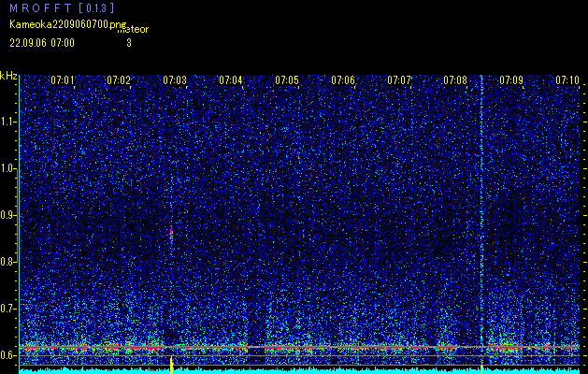Image resolution: width=588 pixels, height=374 pixels.
Task: Click the yellow meteor marker at bottom near 07:03
Action: pos(171,365)
